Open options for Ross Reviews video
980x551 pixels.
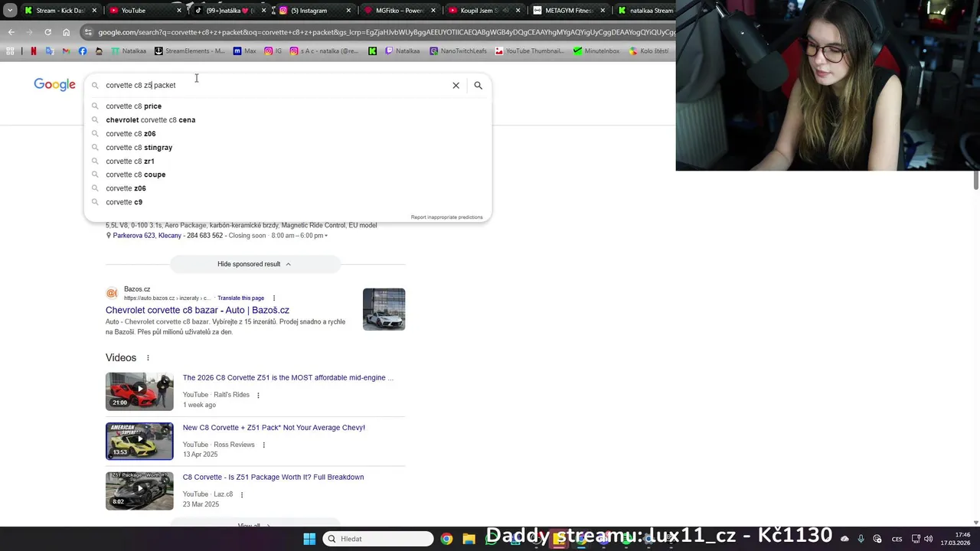pyautogui.click(x=264, y=445)
